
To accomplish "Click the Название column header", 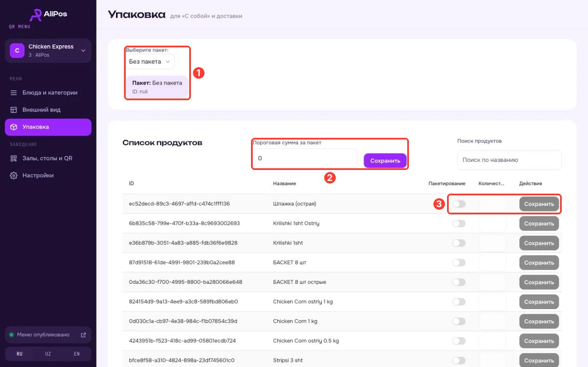I will pos(284,183).
